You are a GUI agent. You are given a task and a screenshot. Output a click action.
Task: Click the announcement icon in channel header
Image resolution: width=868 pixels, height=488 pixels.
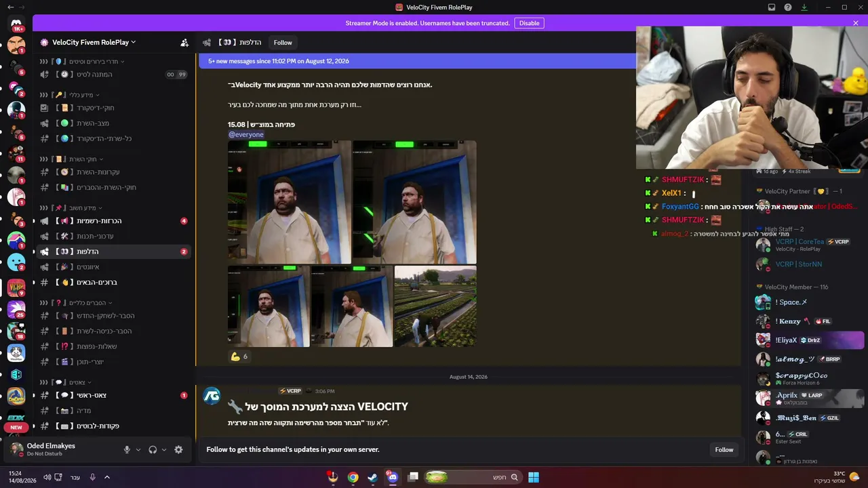(x=207, y=43)
